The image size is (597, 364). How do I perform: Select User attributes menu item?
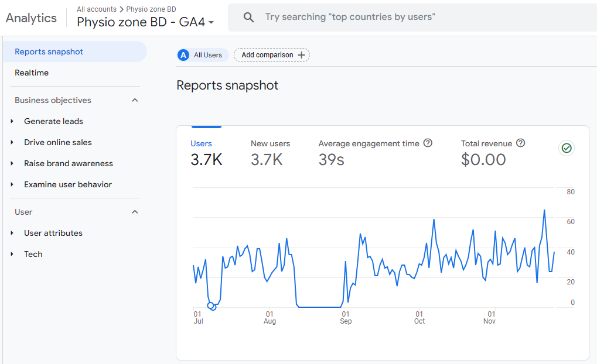[53, 233]
